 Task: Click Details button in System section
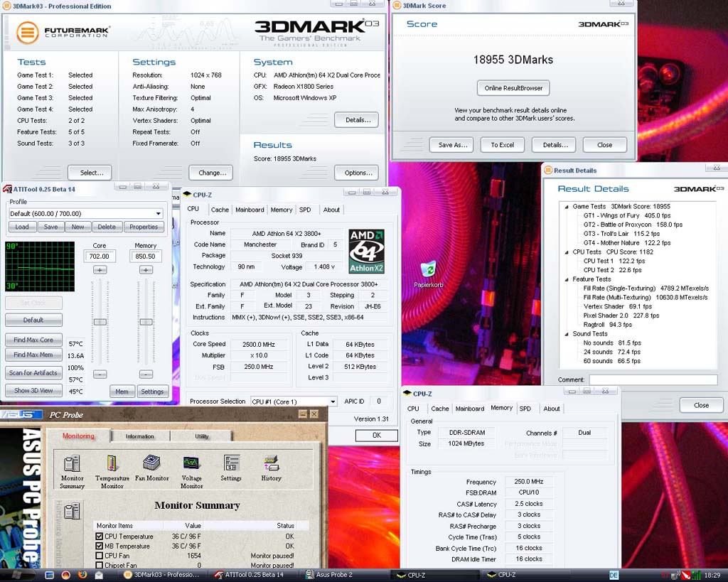tap(357, 120)
